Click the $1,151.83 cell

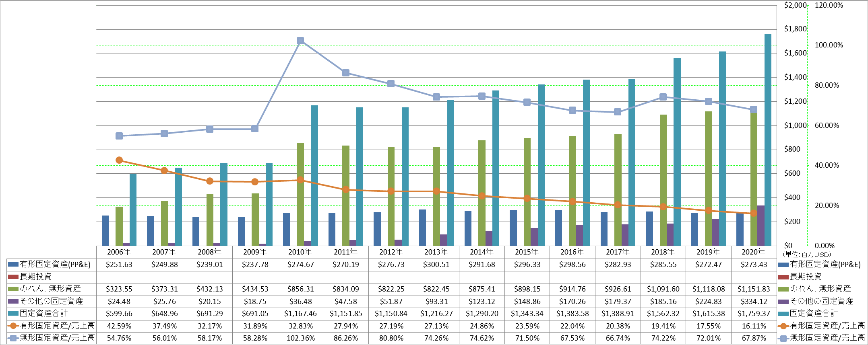click(x=754, y=289)
